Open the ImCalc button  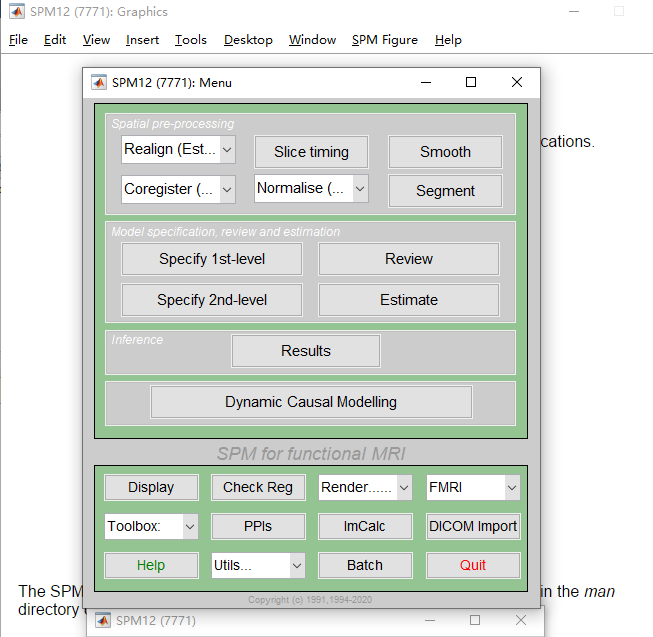[x=365, y=526]
